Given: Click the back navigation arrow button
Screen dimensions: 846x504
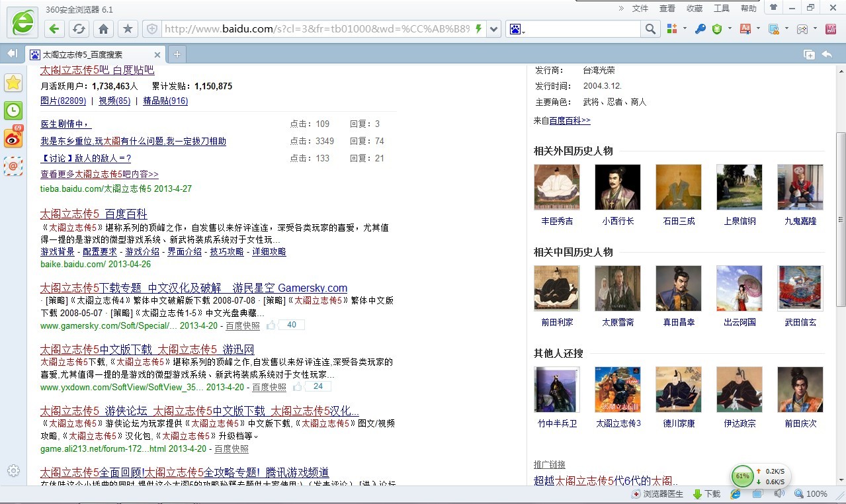Looking at the screenshot, I should point(54,29).
